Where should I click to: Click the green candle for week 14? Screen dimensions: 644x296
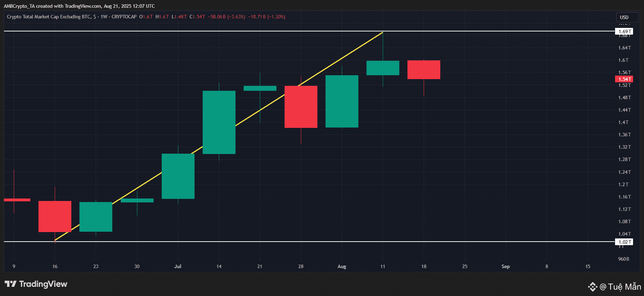(219, 122)
